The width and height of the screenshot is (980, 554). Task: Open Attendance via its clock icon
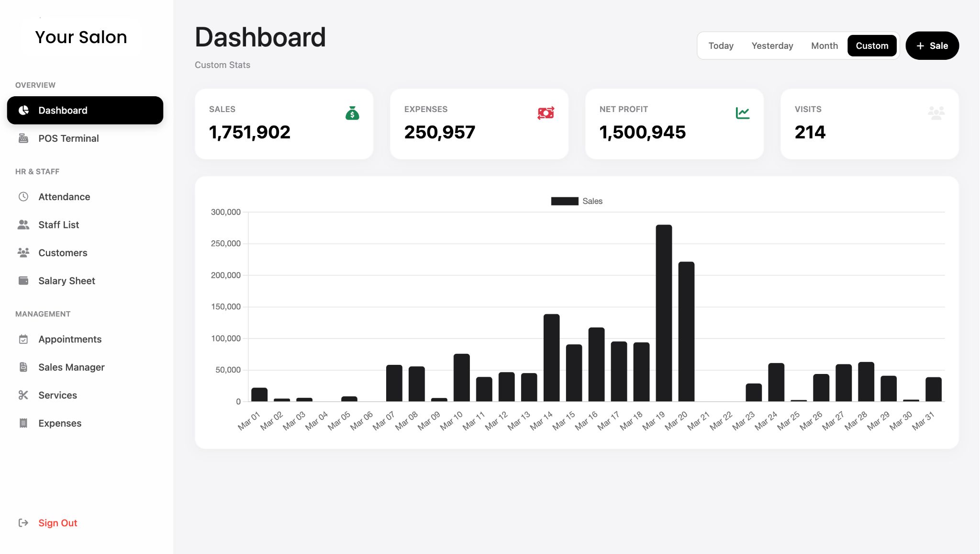pos(23,196)
